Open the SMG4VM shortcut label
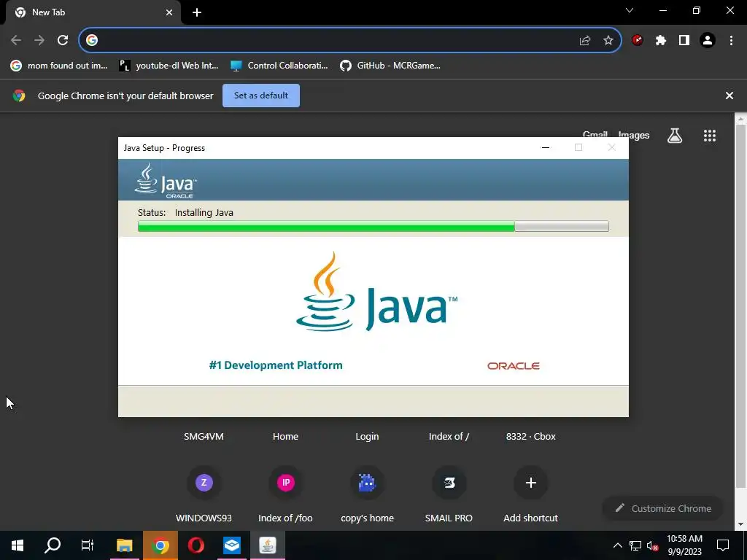Image resolution: width=747 pixels, height=560 pixels. (x=204, y=437)
